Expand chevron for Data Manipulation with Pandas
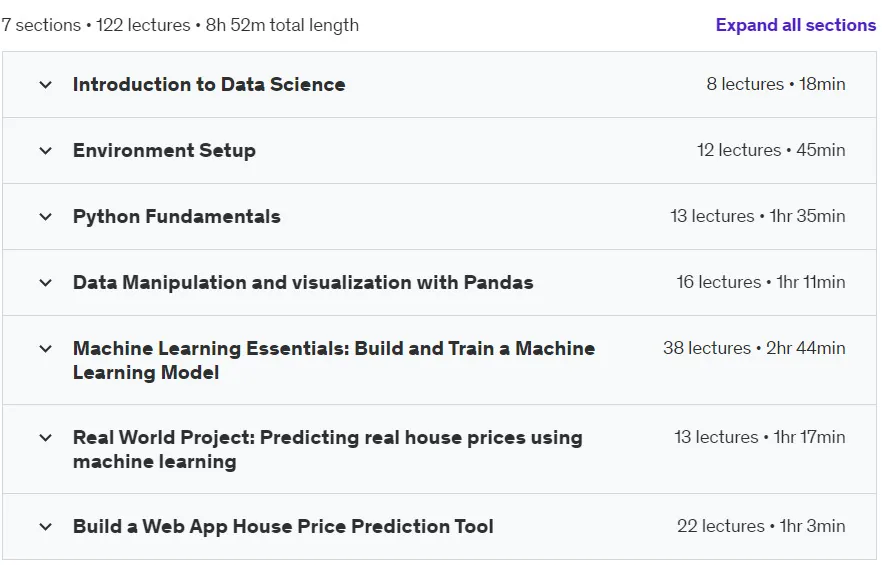Image resolution: width=882 pixels, height=565 pixels. (x=46, y=282)
